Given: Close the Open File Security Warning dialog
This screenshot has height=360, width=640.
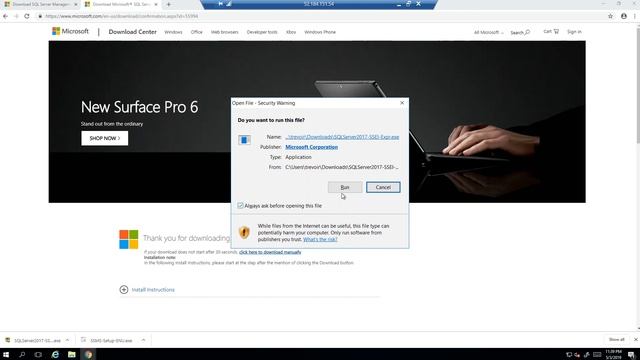Looking at the screenshot, I should [402, 103].
